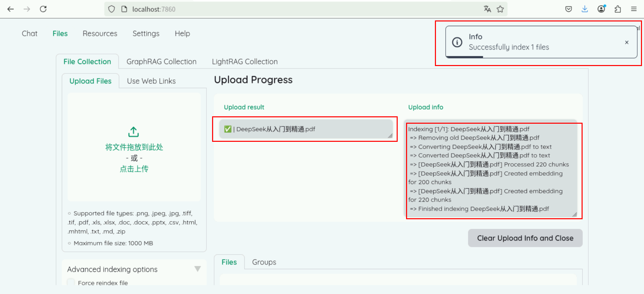Open the Files list tab below progress
644x294 pixels.
[x=229, y=262]
